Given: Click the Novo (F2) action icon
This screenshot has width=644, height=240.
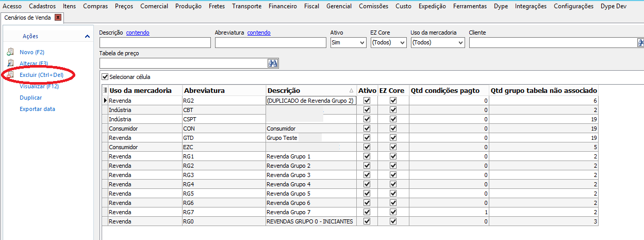Looking at the screenshot, I should (10, 52).
